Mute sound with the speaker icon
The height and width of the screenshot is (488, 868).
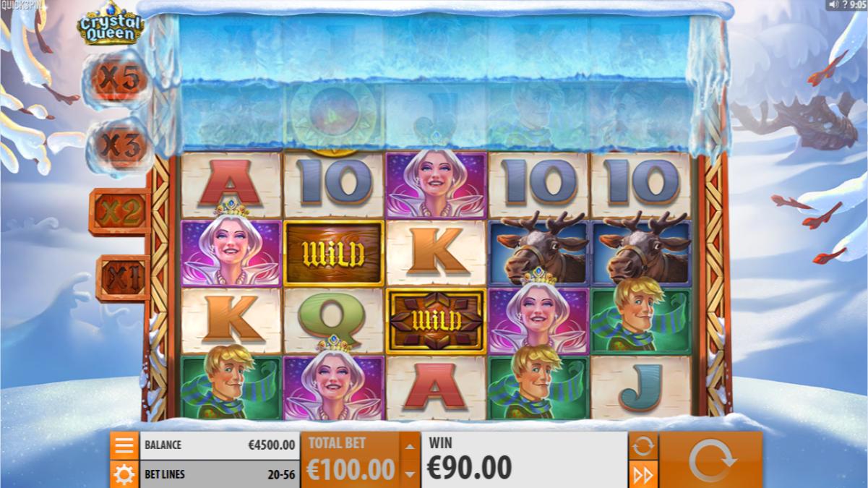tap(833, 4)
